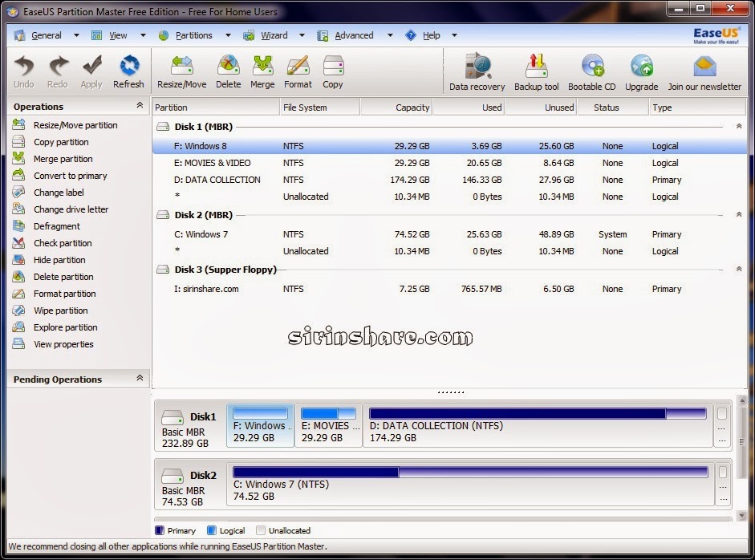This screenshot has height=560, width=755.
Task: Click the Defragment sidebar icon
Action: coord(18,225)
